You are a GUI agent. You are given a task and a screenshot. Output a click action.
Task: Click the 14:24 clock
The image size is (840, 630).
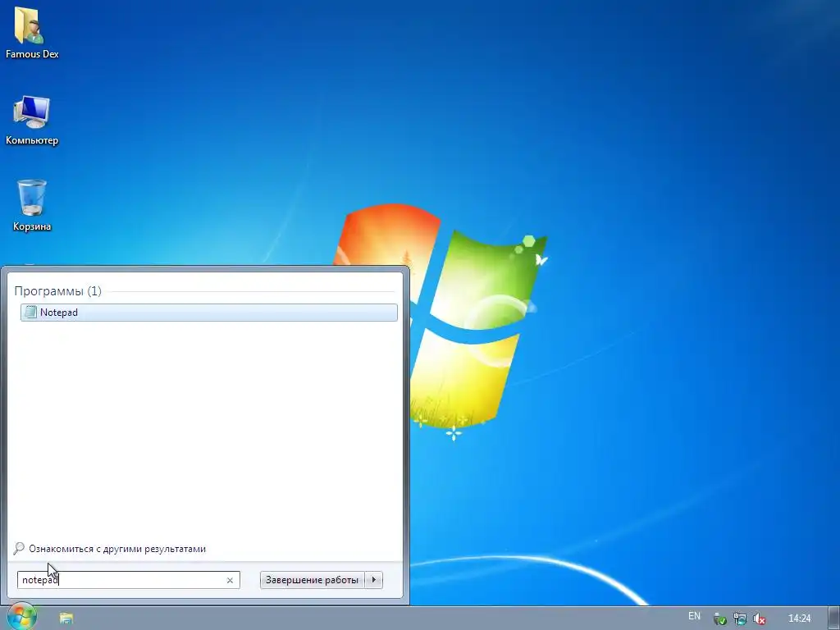(x=800, y=619)
